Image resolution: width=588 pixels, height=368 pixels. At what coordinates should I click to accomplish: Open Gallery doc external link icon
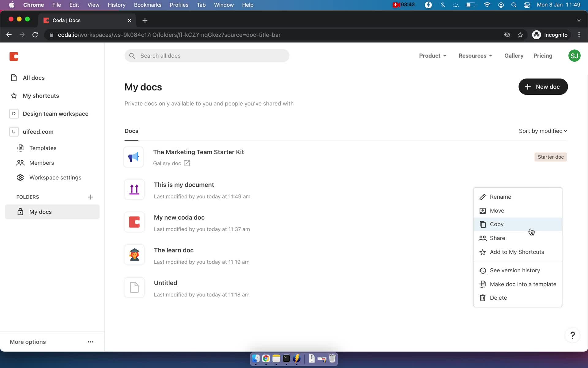coord(187,163)
